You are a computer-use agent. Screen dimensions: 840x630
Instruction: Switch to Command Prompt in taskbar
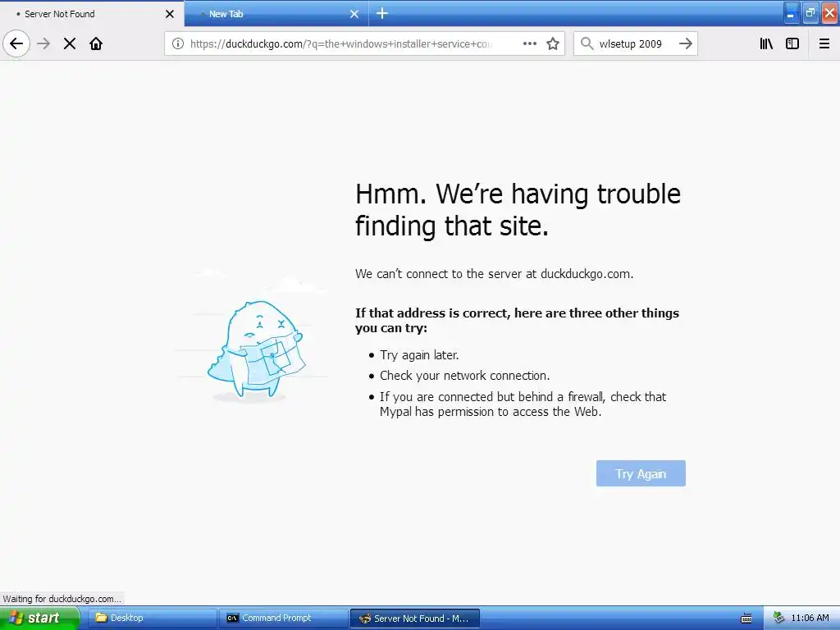pos(283,619)
